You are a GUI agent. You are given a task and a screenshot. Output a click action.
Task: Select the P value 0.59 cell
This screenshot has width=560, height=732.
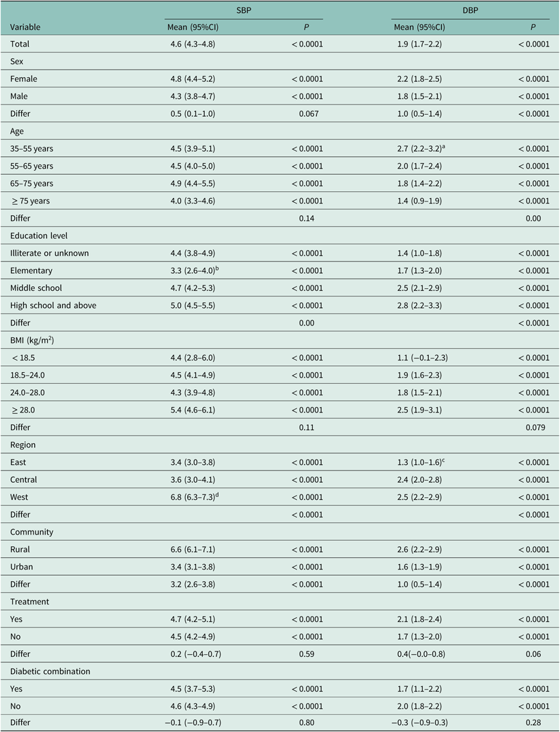click(306, 653)
